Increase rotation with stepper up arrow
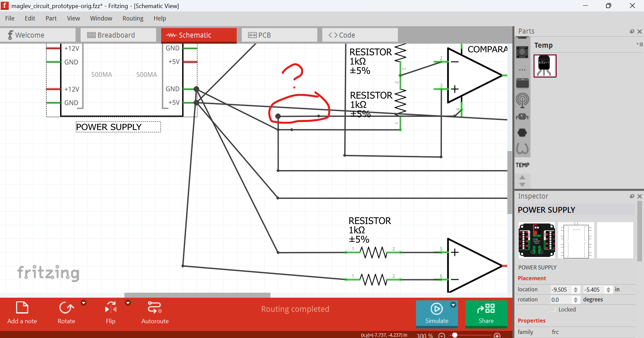Screen dimensions: 644x338 pos(576,298)
